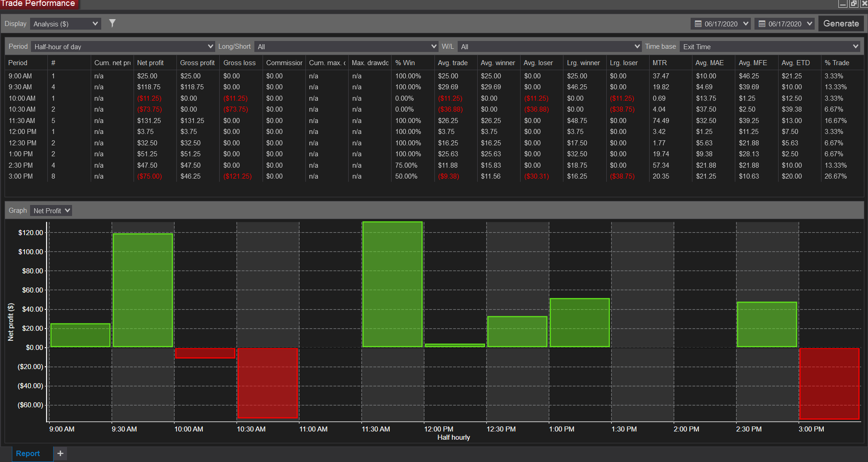Sort by the Commission column header
Image resolution: width=868 pixels, height=462 pixels.
click(284, 63)
